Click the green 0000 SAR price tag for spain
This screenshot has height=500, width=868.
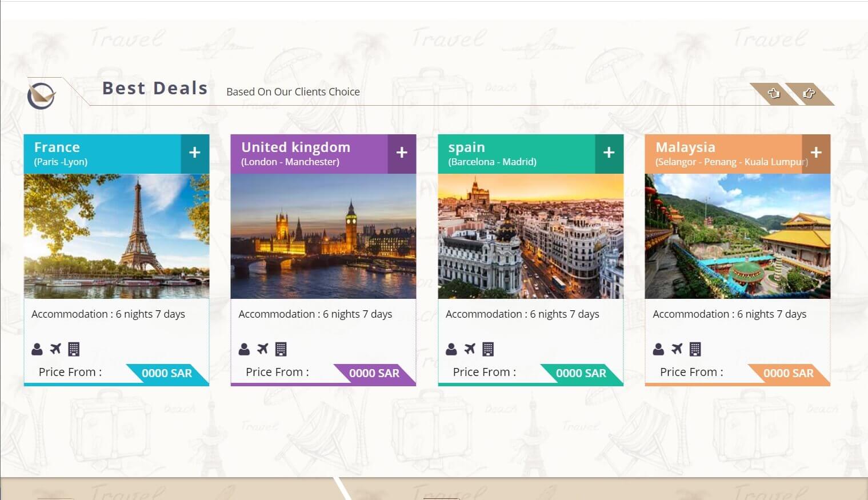pyautogui.click(x=581, y=373)
